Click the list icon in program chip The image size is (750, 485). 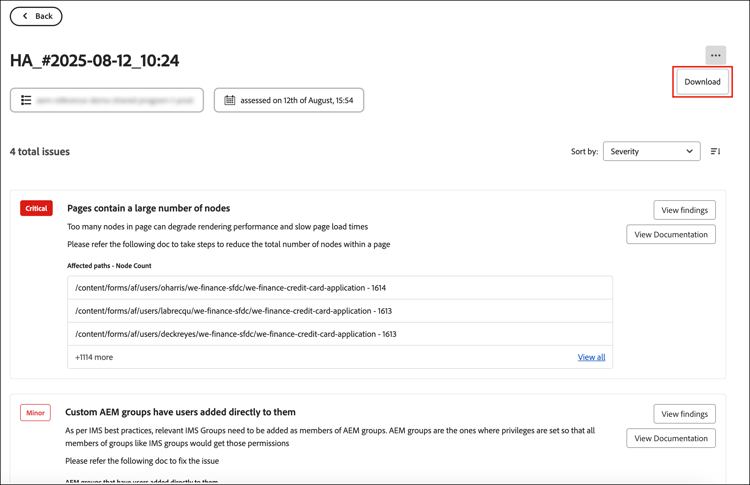coord(26,100)
